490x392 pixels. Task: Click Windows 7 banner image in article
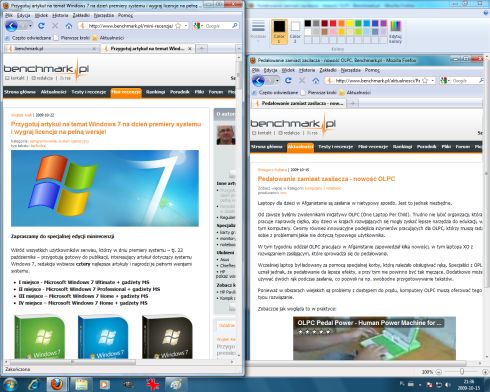pos(105,188)
